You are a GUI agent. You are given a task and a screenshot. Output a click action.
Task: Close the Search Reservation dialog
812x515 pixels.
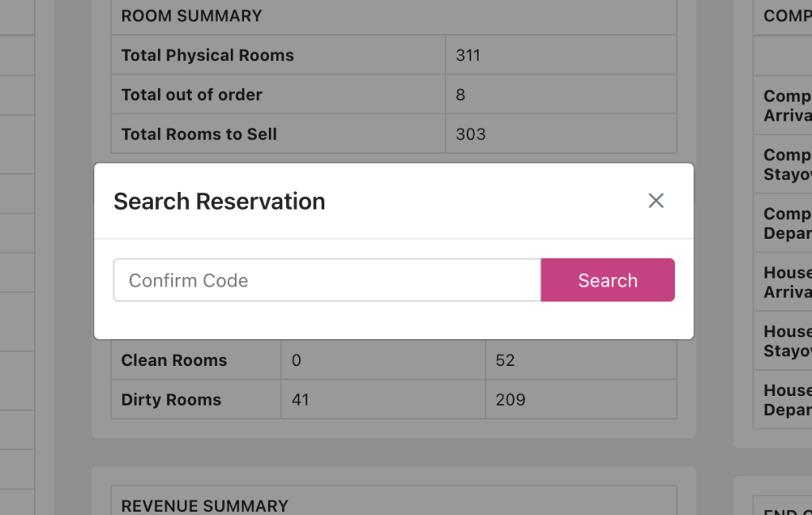[656, 201]
